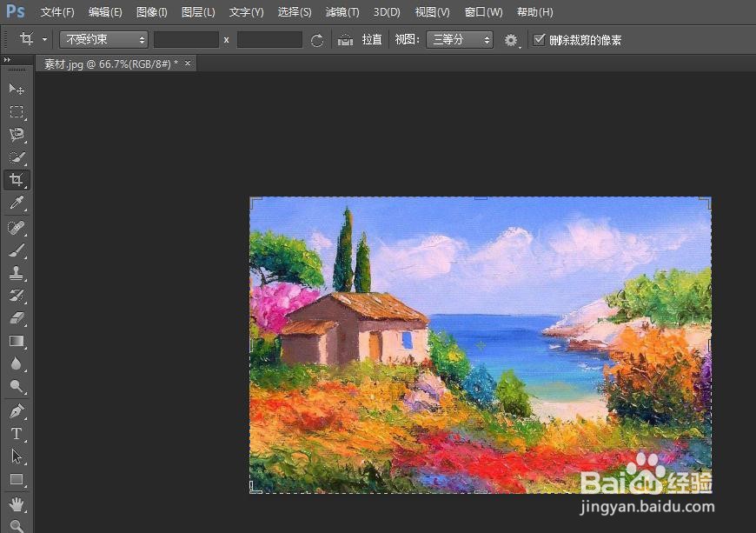
Task: Click the straighten level icon
Action: [345, 40]
